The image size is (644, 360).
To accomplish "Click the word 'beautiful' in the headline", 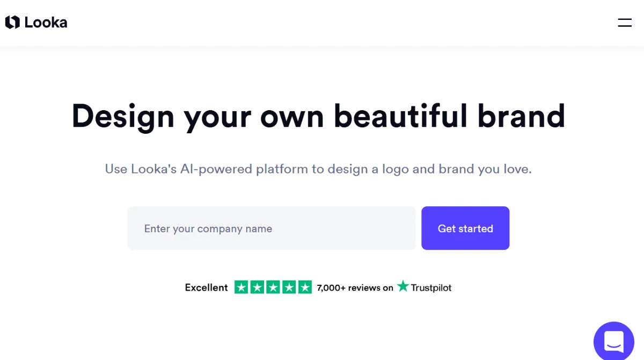I will point(401,116).
